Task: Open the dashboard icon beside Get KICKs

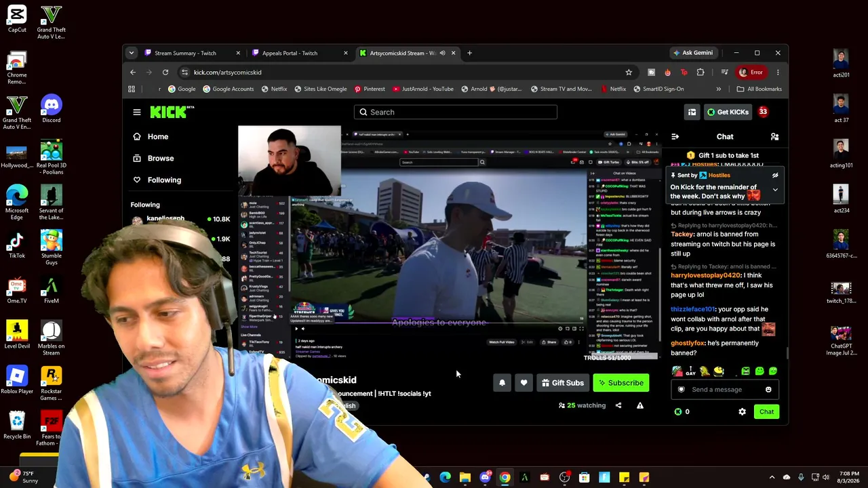Action: [692, 112]
